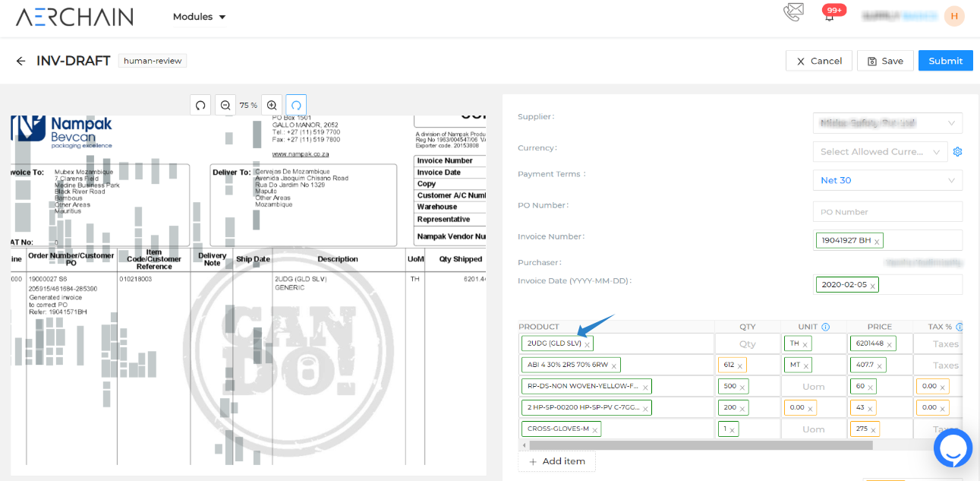Screen dimensions: 980x481
Task: Remove the TH unit tag
Action: pyautogui.click(x=805, y=344)
